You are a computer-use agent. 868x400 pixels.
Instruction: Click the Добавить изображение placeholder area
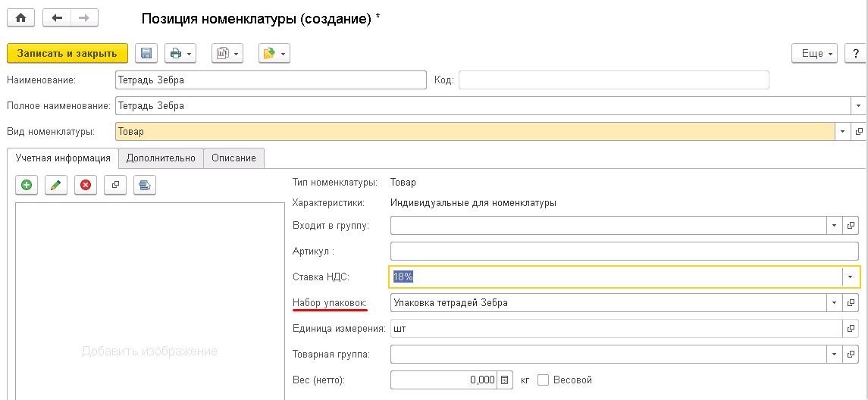click(149, 351)
